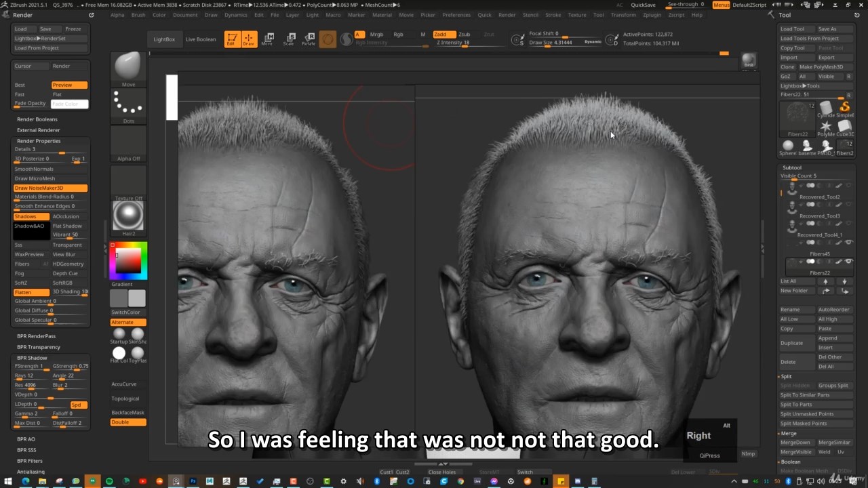
Task: Open the Gradient color picker swatch
Action: (x=127, y=259)
